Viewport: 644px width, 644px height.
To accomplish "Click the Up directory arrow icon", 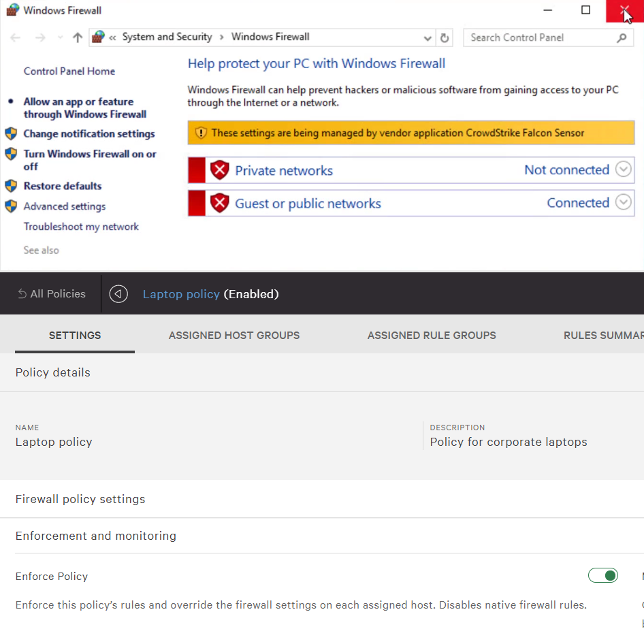I will pyautogui.click(x=78, y=38).
